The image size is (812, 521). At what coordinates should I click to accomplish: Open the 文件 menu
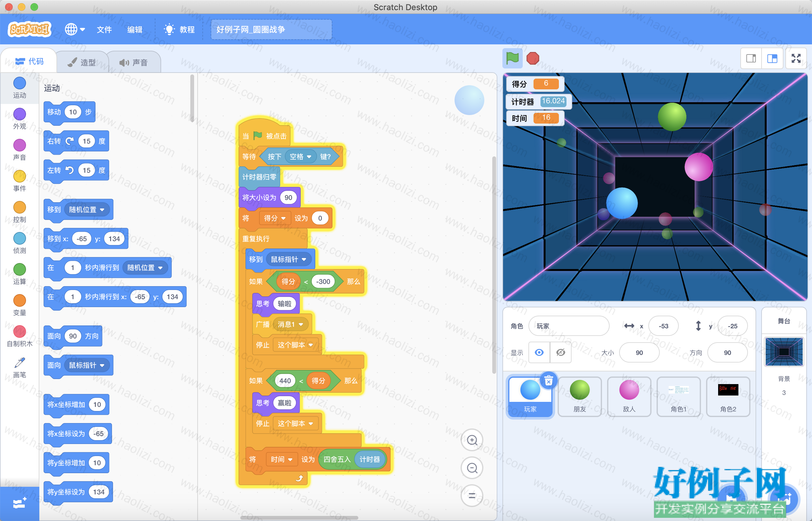coord(104,30)
